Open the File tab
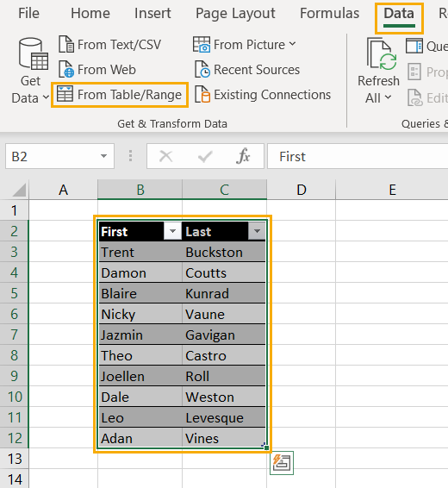The image size is (448, 488). coord(29,14)
